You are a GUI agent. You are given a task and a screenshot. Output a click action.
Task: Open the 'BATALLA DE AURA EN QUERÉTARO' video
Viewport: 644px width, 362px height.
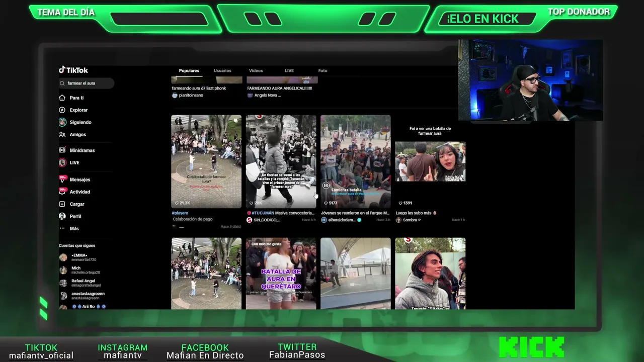(281, 274)
